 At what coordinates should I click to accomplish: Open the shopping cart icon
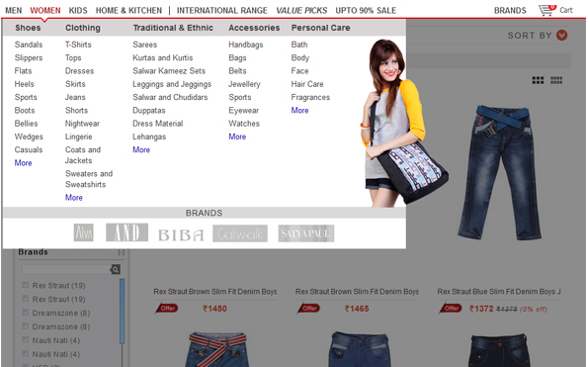point(546,10)
